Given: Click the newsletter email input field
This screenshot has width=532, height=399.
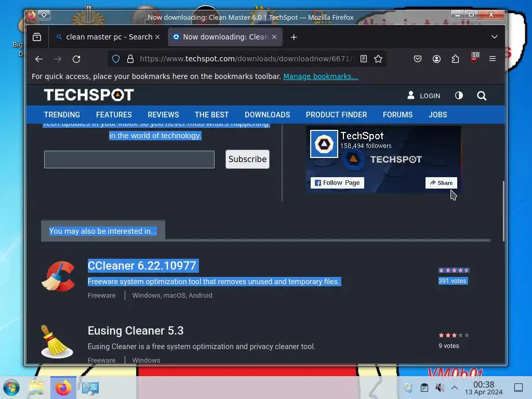Looking at the screenshot, I should click(x=129, y=159).
